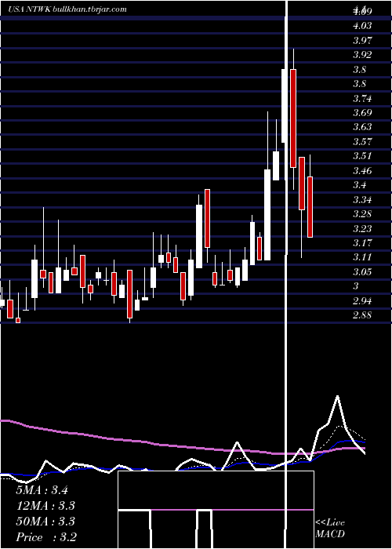Click the 3.46 price axis label
The width and height of the screenshot is (392, 549).
(x=362, y=171)
